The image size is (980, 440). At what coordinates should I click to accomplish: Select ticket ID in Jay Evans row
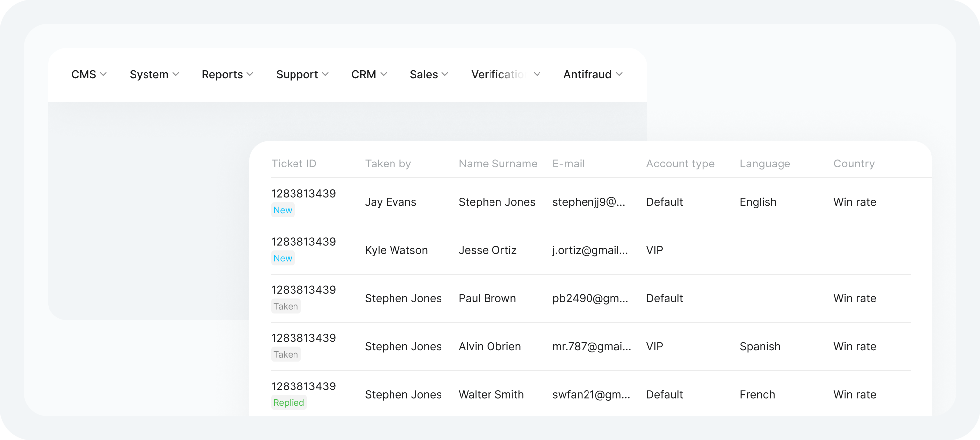(303, 194)
